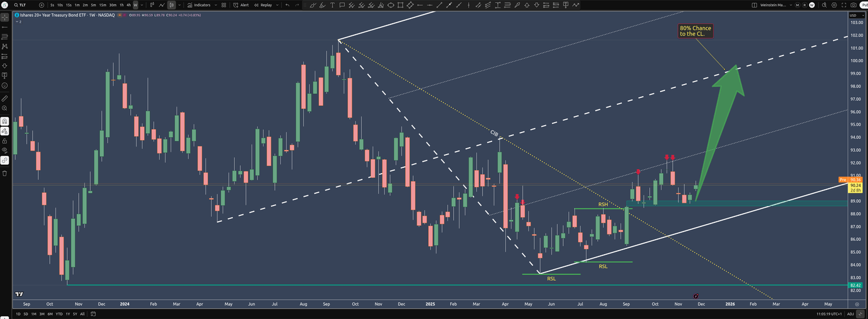The height and width of the screenshot is (319, 868).
Task: Choose the 4h timeframe
Action: 128,5
